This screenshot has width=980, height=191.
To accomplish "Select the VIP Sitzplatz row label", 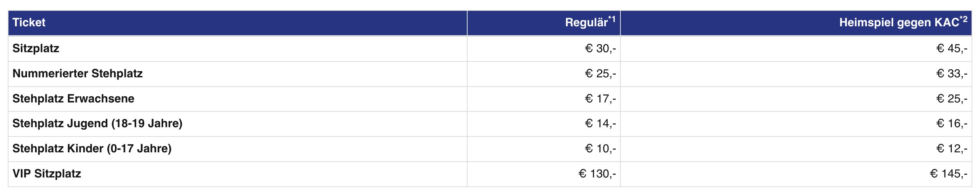I will pos(47,174).
